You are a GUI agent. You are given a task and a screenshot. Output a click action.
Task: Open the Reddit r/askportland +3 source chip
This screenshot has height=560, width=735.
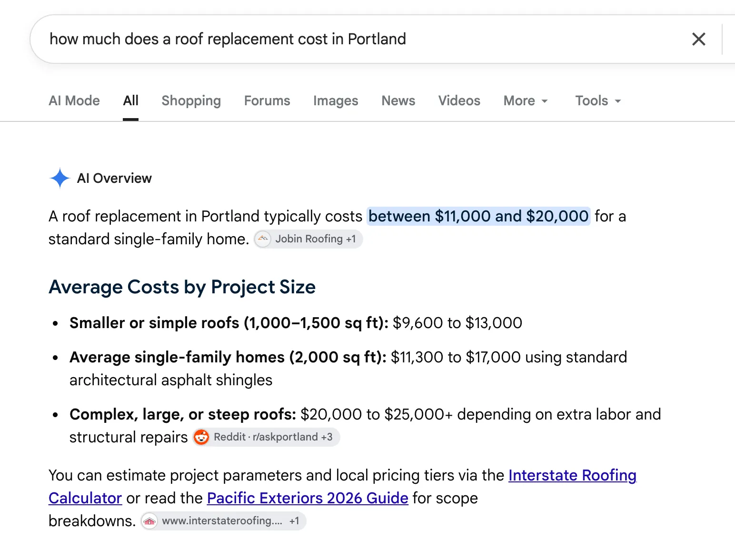(266, 437)
